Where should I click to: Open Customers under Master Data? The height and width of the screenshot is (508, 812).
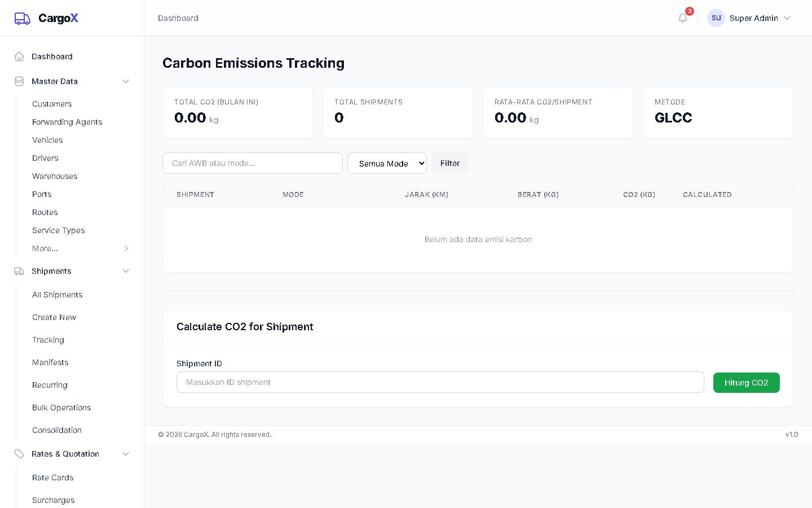(x=52, y=104)
